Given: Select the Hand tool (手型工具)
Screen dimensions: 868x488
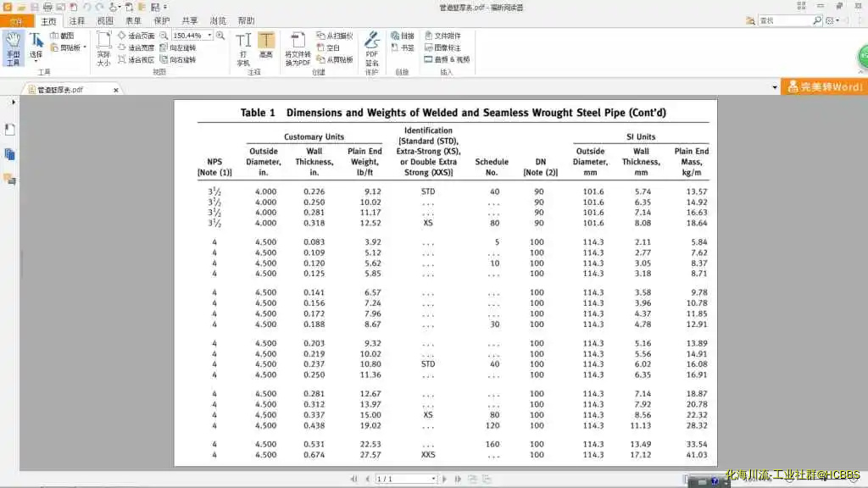Looking at the screenshot, I should tap(13, 47).
